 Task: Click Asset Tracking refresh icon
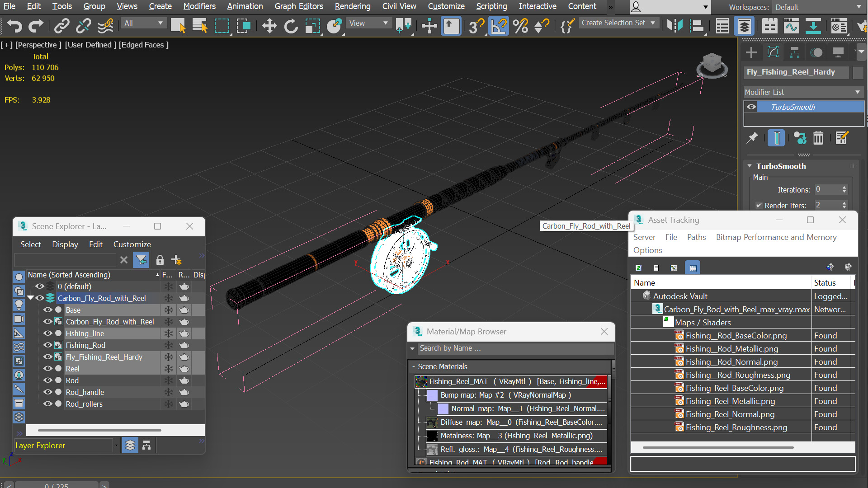tap(638, 267)
